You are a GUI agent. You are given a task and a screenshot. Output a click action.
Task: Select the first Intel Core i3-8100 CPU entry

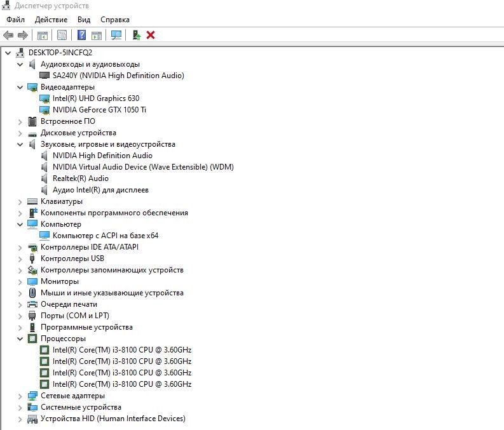tap(122, 350)
